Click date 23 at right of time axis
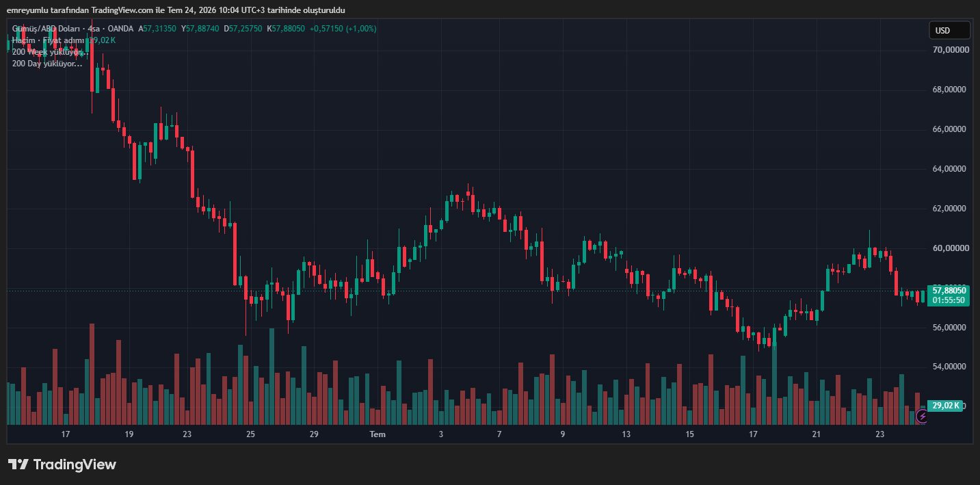The image size is (980, 485). [880, 434]
